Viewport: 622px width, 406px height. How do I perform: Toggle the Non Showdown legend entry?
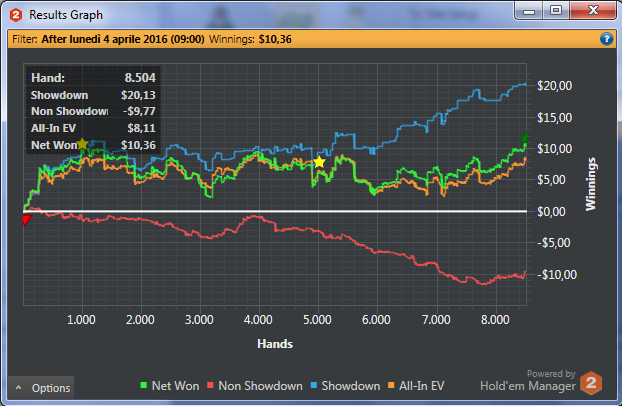click(x=255, y=385)
